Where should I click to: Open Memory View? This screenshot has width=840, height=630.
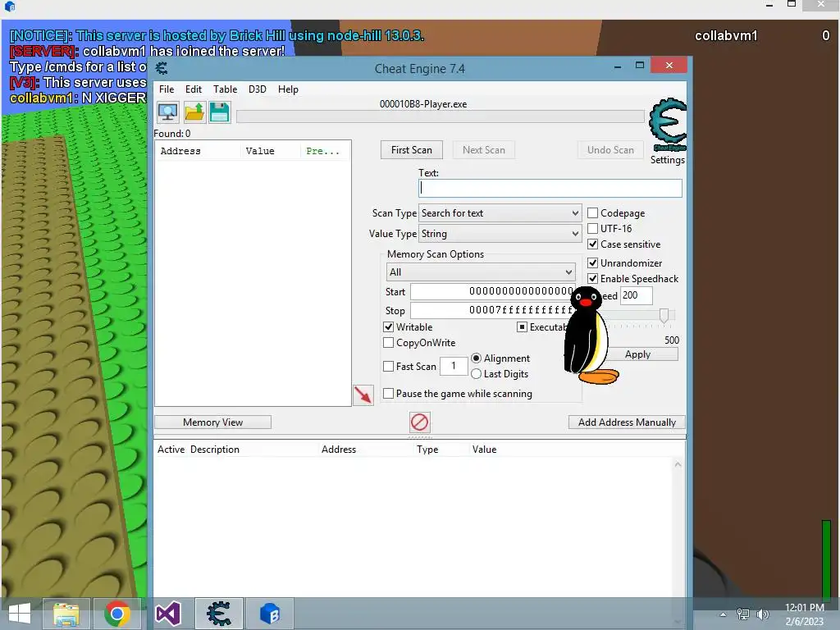point(212,422)
